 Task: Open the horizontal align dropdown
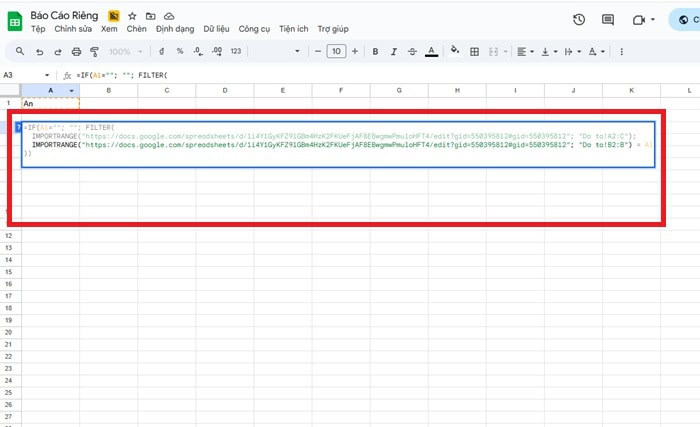click(x=526, y=51)
